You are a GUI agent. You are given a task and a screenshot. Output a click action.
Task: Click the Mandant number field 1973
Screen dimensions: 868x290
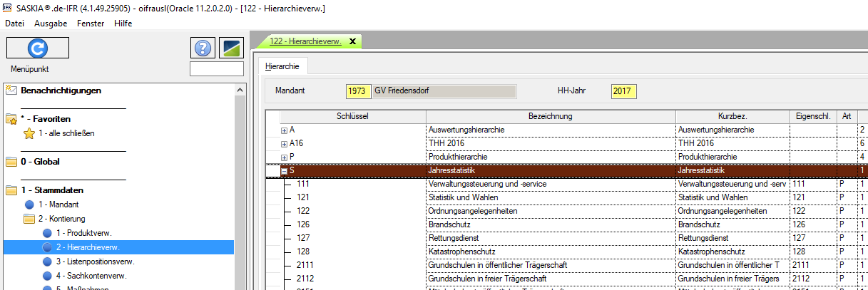click(x=358, y=91)
